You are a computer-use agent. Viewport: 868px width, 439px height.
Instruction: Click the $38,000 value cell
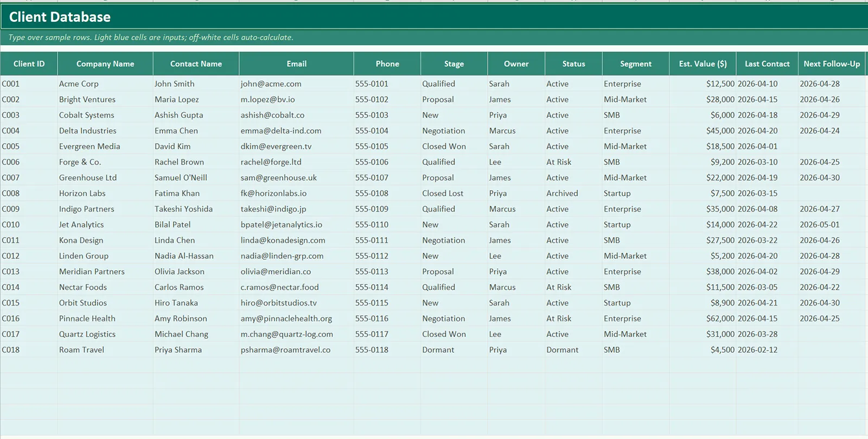tap(703, 271)
